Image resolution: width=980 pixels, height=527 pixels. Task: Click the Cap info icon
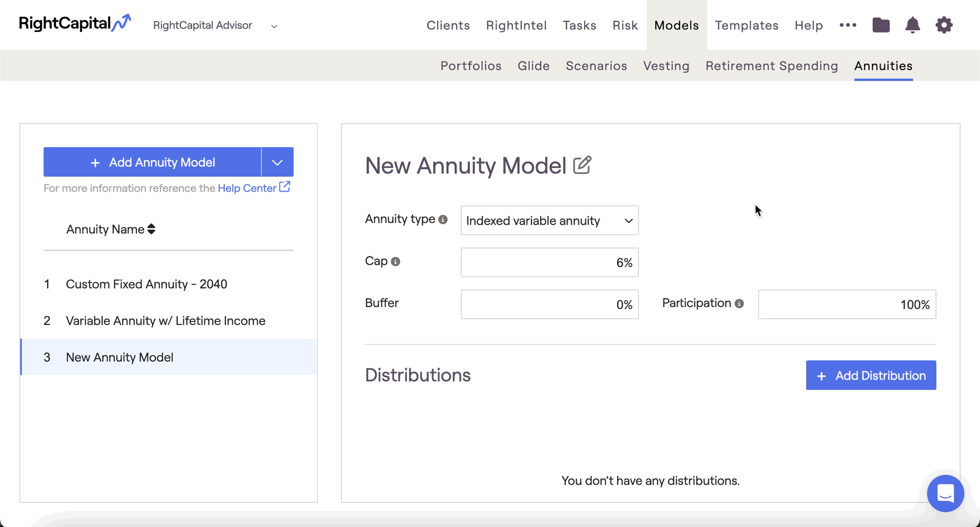pos(395,262)
